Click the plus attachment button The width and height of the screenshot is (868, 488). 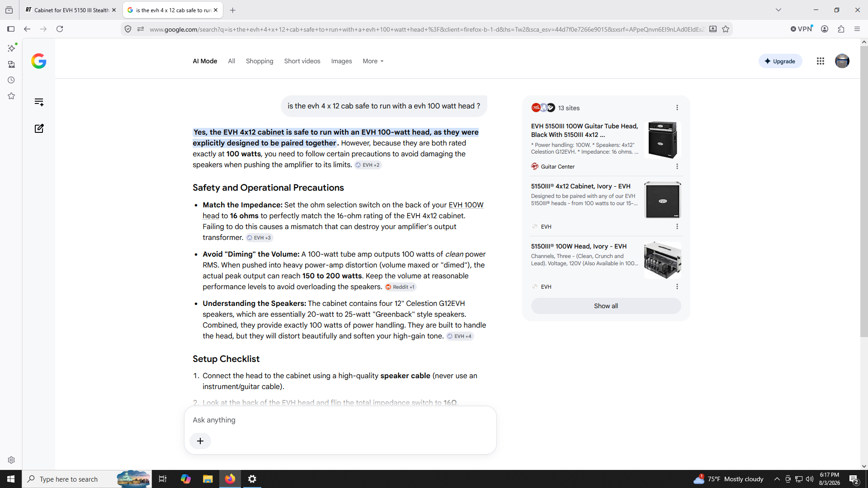200,441
